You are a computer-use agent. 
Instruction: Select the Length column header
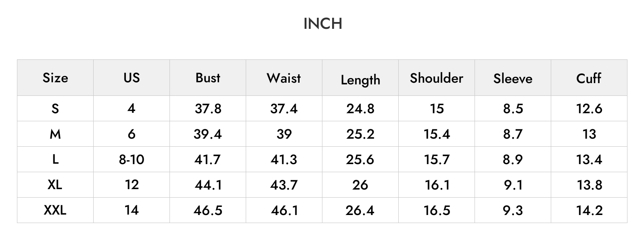[361, 80]
